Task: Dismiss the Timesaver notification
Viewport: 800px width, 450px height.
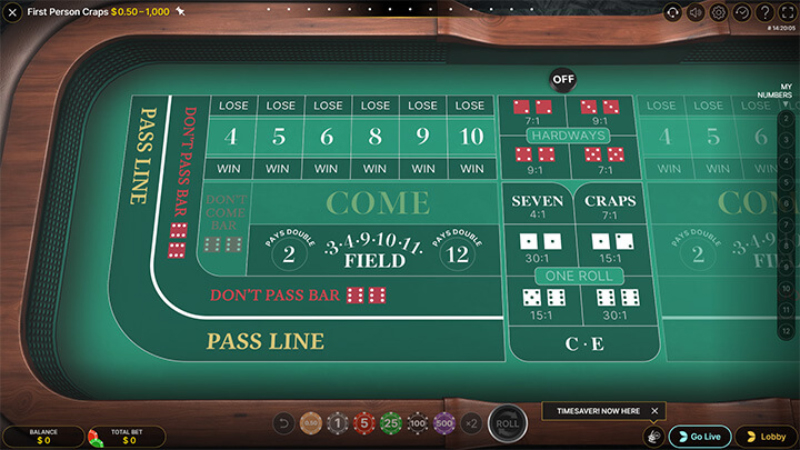Action: click(655, 411)
